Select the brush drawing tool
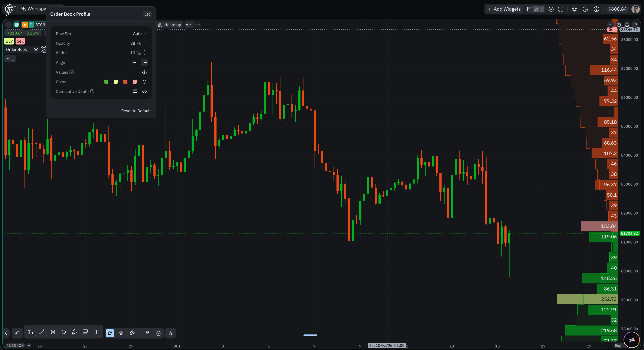 (x=75, y=332)
